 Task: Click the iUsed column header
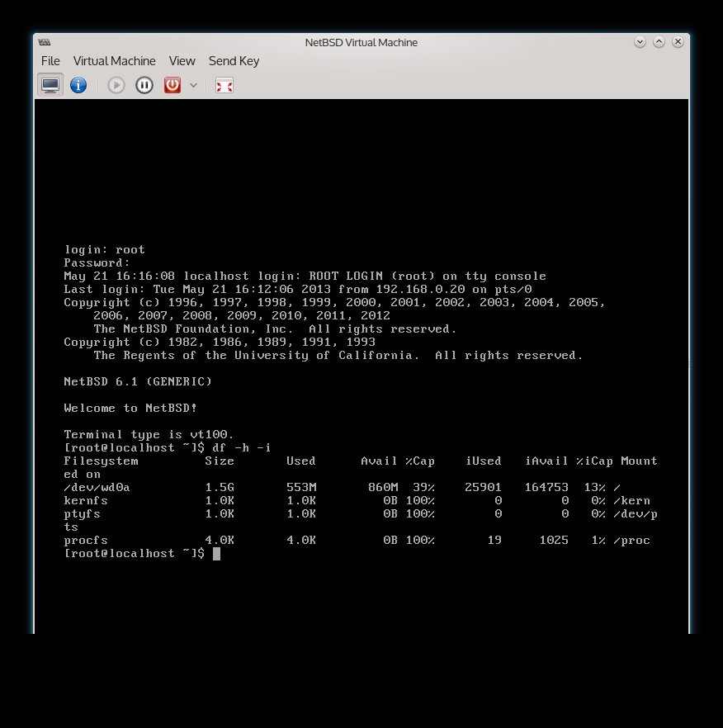(484, 461)
